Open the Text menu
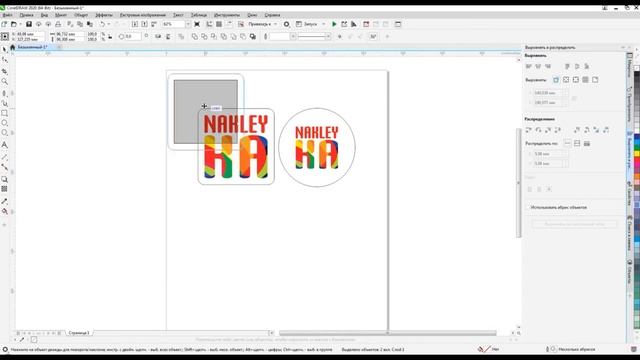The width and height of the screenshot is (640, 360). coord(178,15)
